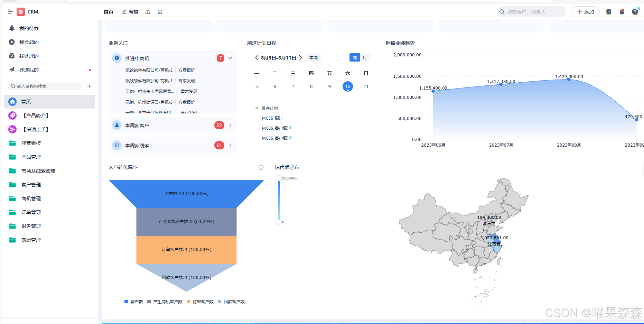Toggle 订单客户数 legend entry
This screenshot has width=644, height=324.
point(200,302)
